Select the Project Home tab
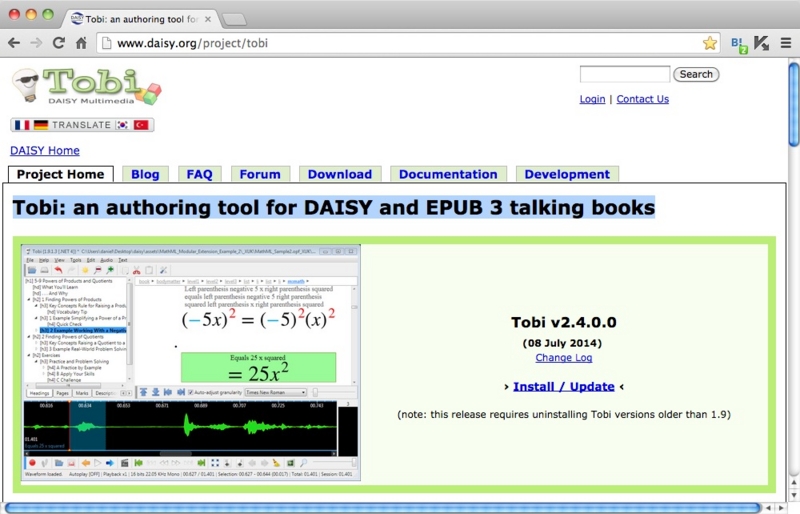 [x=61, y=174]
